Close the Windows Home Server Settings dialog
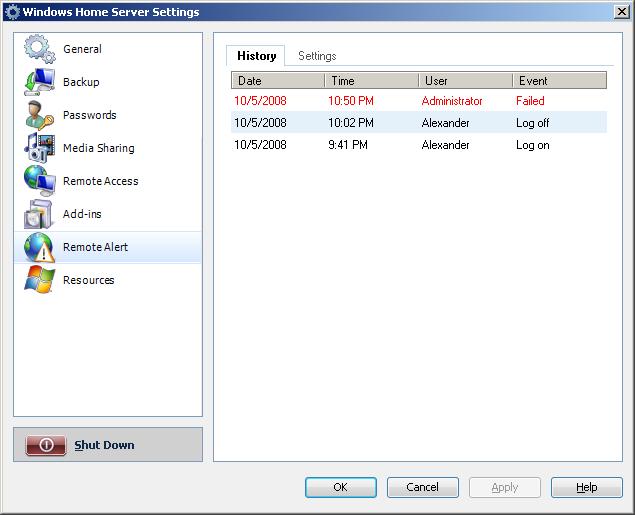The height and width of the screenshot is (515, 635). point(622,12)
